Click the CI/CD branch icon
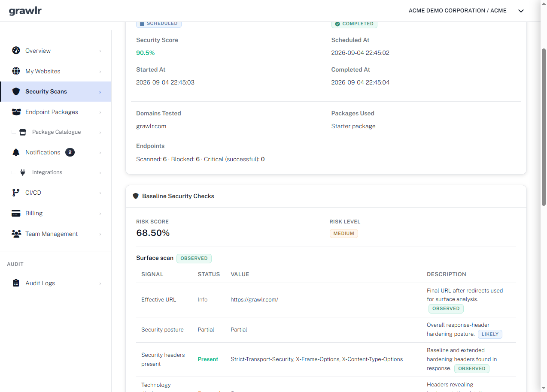 [x=16, y=193]
